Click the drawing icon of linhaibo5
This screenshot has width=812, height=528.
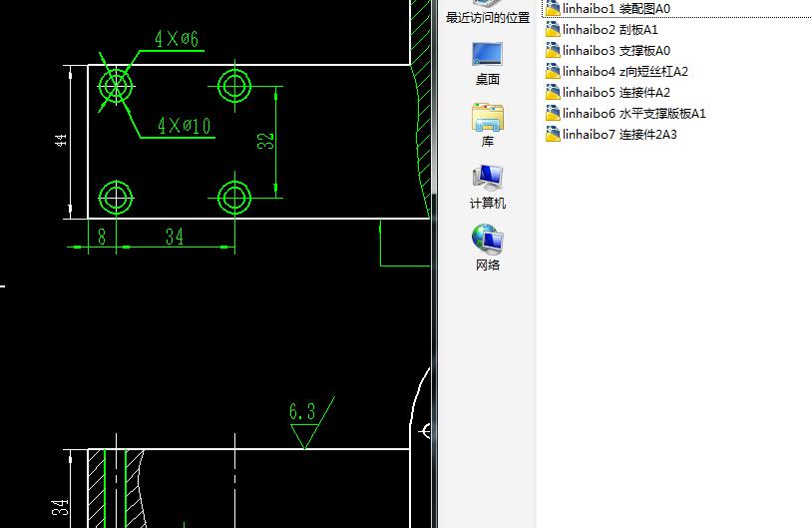pos(553,92)
